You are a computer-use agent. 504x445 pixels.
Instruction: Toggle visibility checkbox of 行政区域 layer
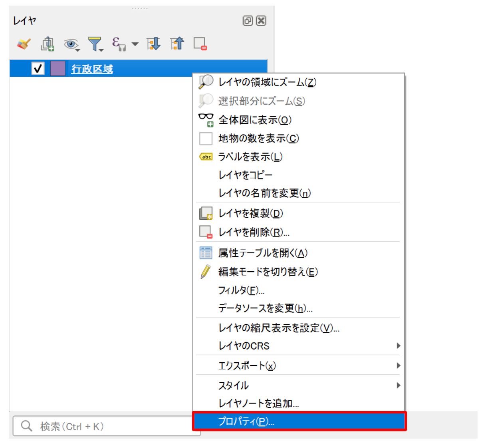pyautogui.click(x=38, y=69)
